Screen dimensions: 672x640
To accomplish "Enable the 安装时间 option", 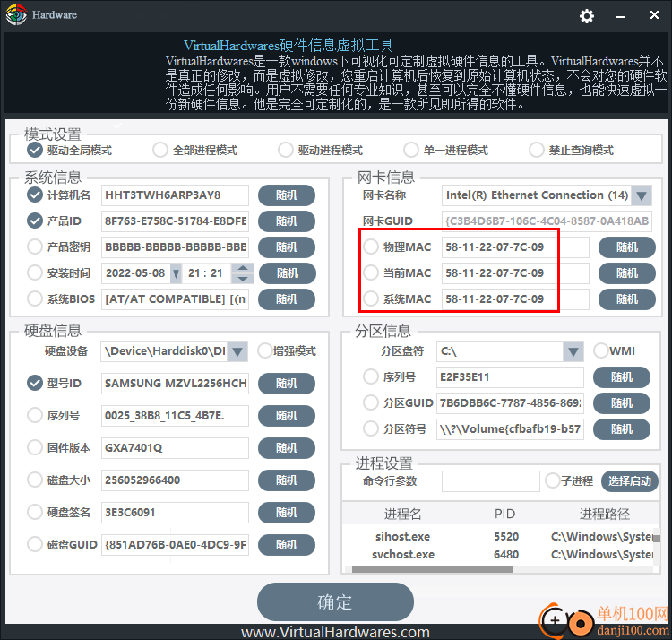I will (x=35, y=272).
